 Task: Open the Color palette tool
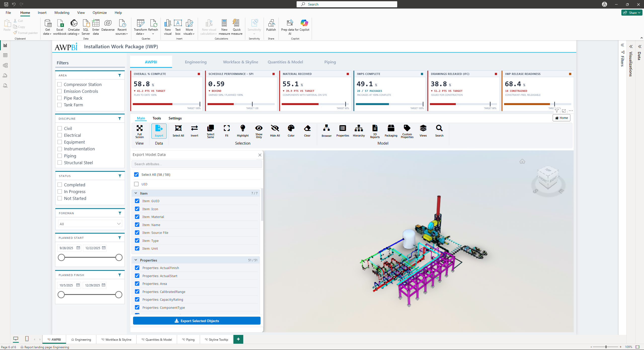[x=291, y=131]
